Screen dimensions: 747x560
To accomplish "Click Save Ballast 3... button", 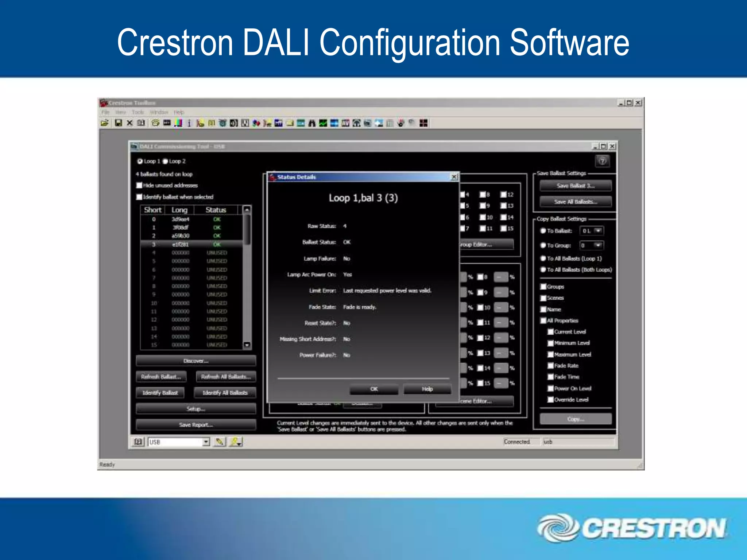I will (x=576, y=186).
